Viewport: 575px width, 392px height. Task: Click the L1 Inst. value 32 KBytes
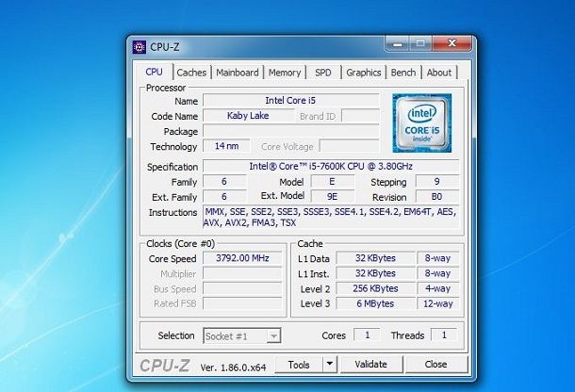pyautogui.click(x=375, y=273)
